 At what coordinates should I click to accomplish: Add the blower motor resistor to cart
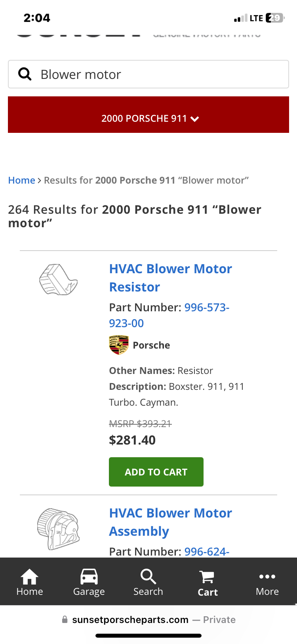click(x=156, y=472)
